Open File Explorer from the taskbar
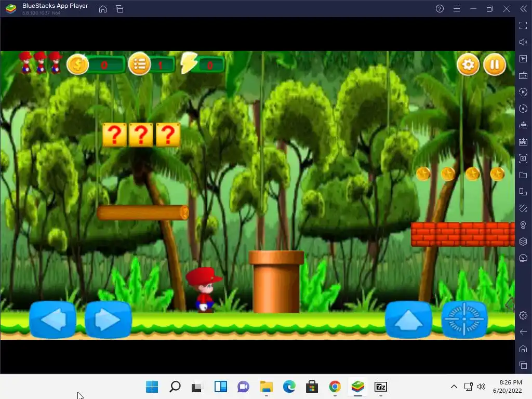 pos(267,387)
